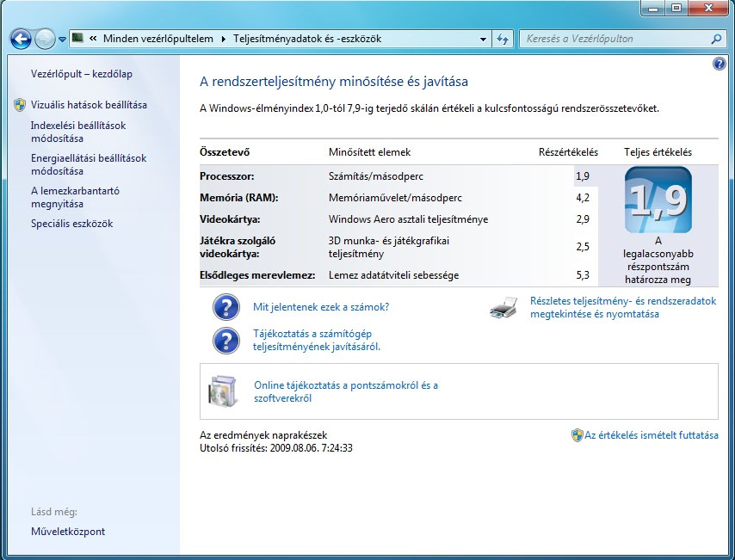Viewport: 735px width, 560px height.
Task: Click the large 1,9 base score badge
Action: tap(658, 200)
